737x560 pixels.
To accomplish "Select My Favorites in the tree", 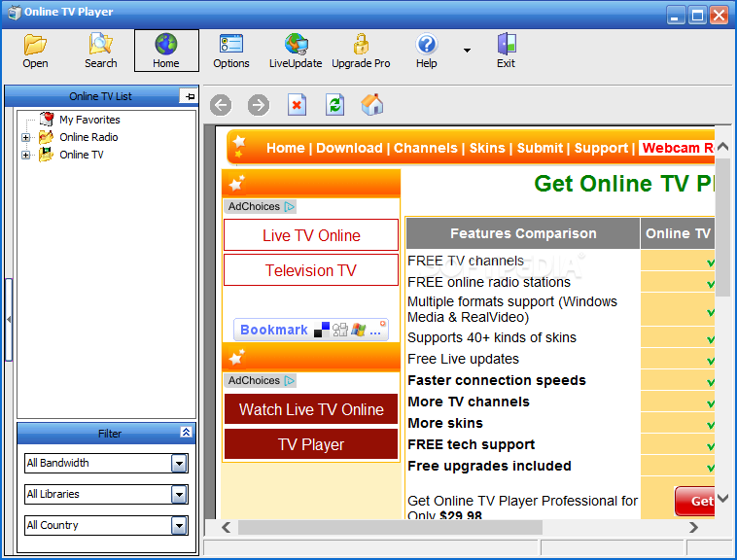I will pyautogui.click(x=89, y=120).
